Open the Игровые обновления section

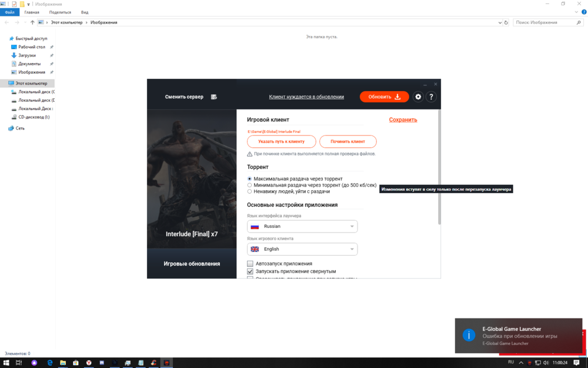point(192,264)
